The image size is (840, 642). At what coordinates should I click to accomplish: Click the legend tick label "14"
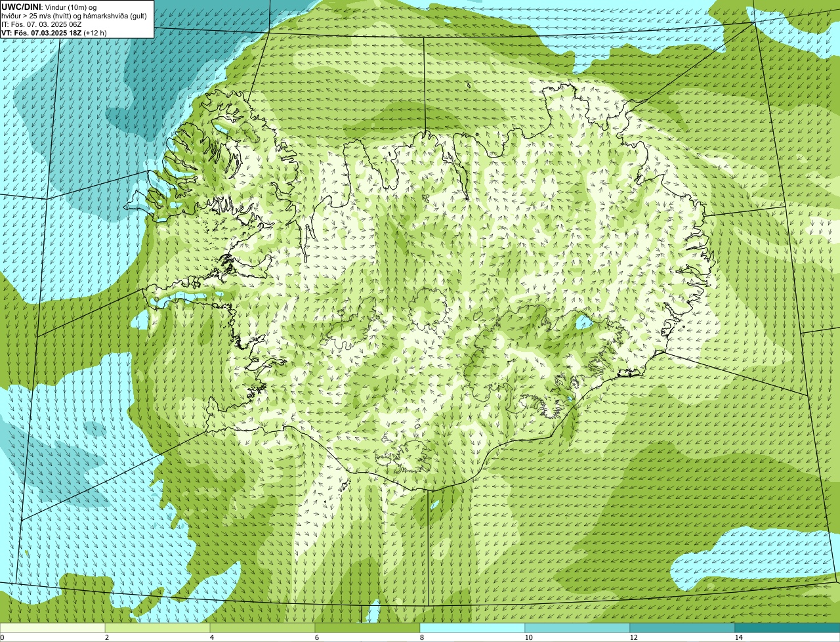pyautogui.click(x=739, y=637)
